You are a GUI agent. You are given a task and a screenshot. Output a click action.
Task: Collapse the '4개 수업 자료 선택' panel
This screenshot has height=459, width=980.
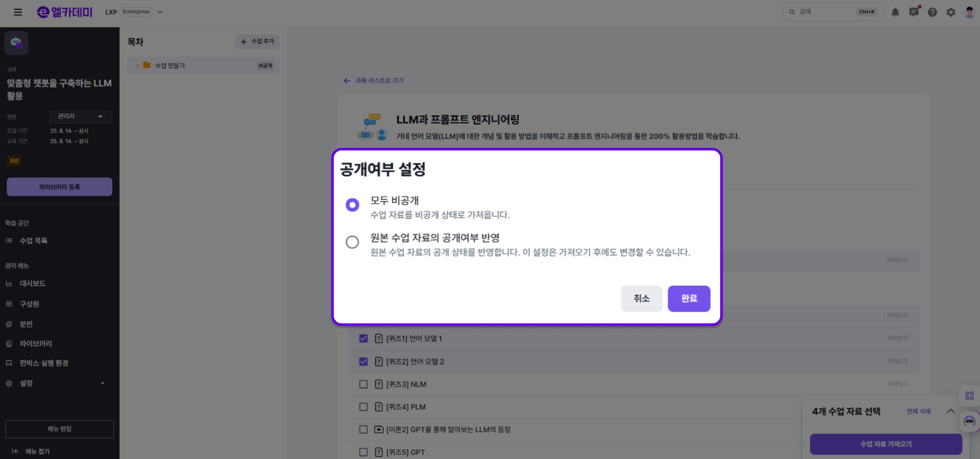pos(950,411)
